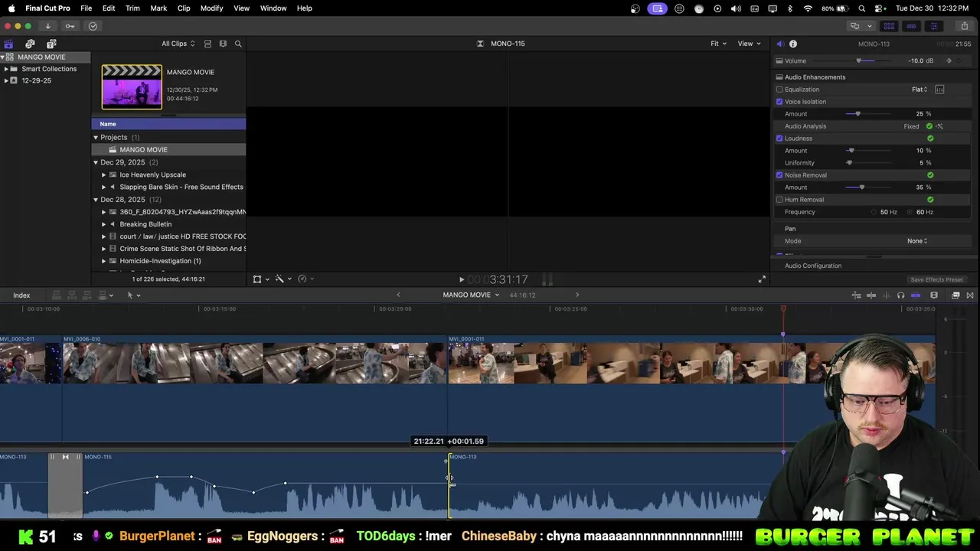The height and width of the screenshot is (551, 980).
Task: Open the clip appearance filmstrip in the timeline
Action: point(934,295)
